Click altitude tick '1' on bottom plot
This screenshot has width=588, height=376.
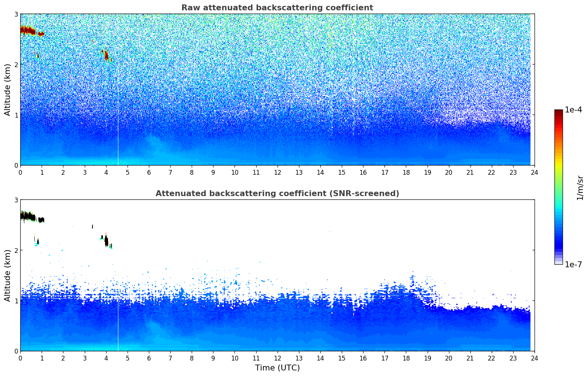point(16,301)
